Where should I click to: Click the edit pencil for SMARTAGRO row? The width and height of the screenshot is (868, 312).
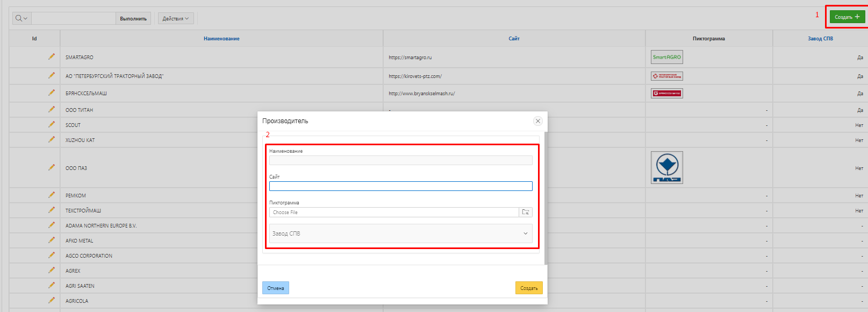tap(52, 56)
